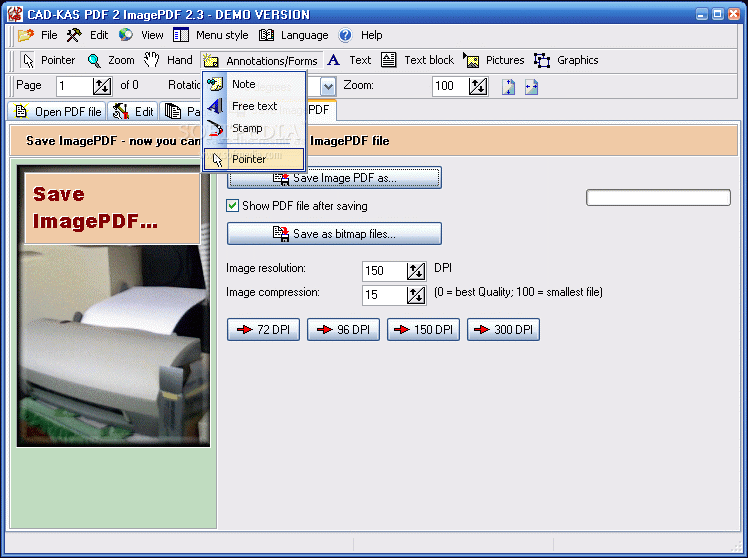748x558 pixels.
Task: Select the Text tool
Action: coord(349,60)
